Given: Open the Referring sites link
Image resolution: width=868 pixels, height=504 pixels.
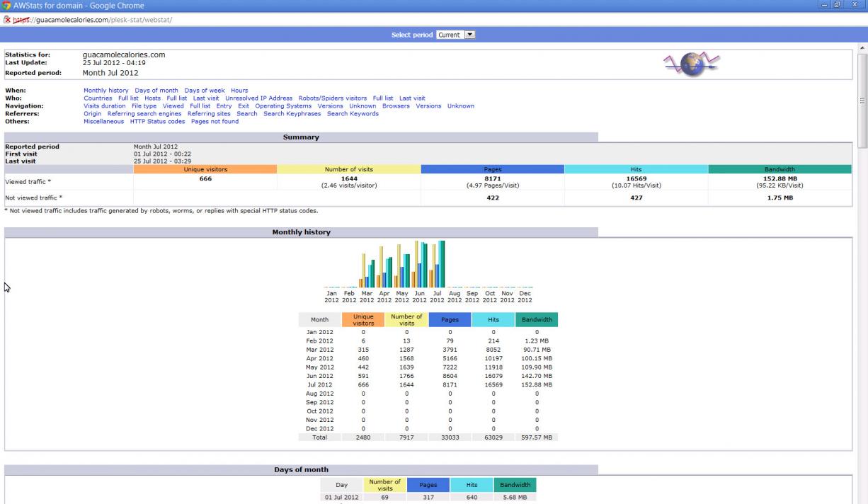Looking at the screenshot, I should coord(209,114).
